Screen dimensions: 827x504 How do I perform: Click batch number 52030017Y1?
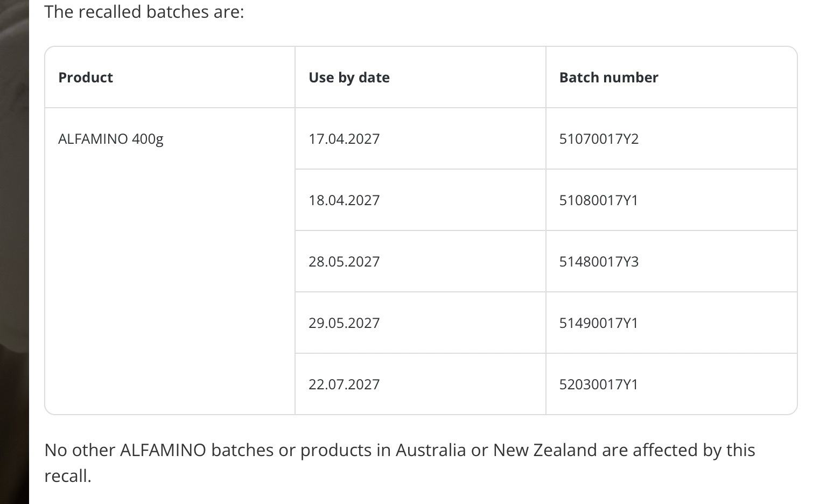tap(599, 384)
